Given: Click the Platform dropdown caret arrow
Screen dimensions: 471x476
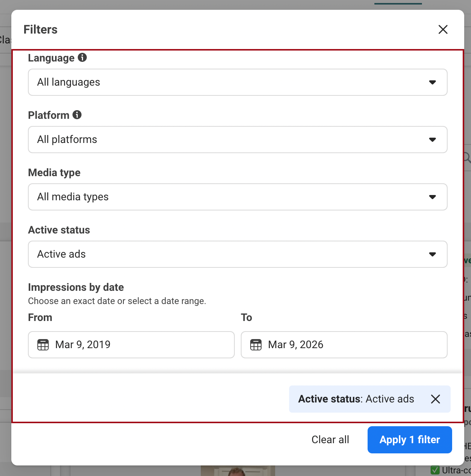Looking at the screenshot, I should tap(433, 140).
